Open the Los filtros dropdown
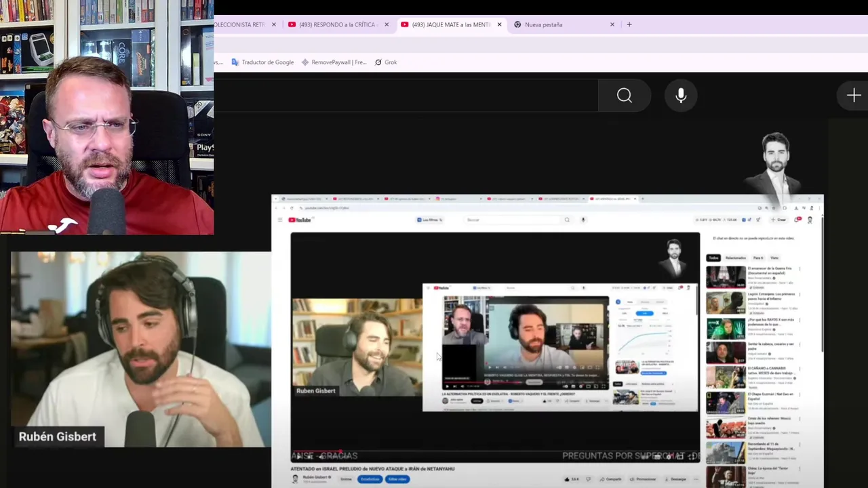Image resolution: width=868 pixels, height=488 pixels. tap(429, 220)
